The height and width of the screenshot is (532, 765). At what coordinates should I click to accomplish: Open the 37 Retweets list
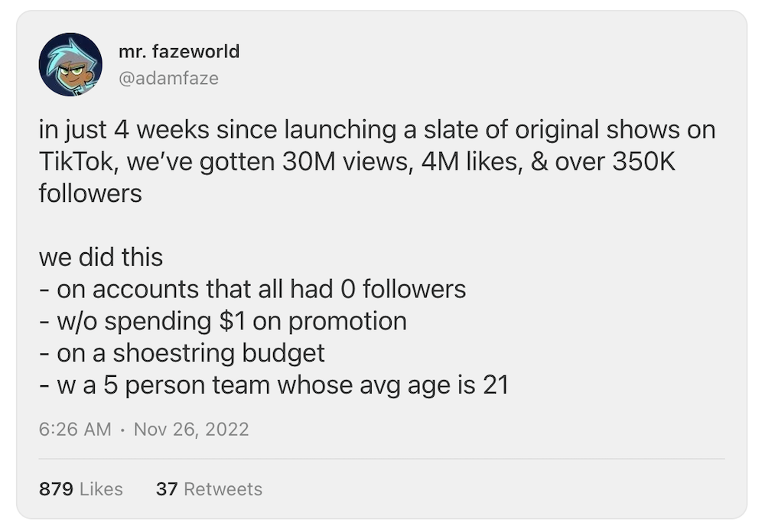(209, 489)
